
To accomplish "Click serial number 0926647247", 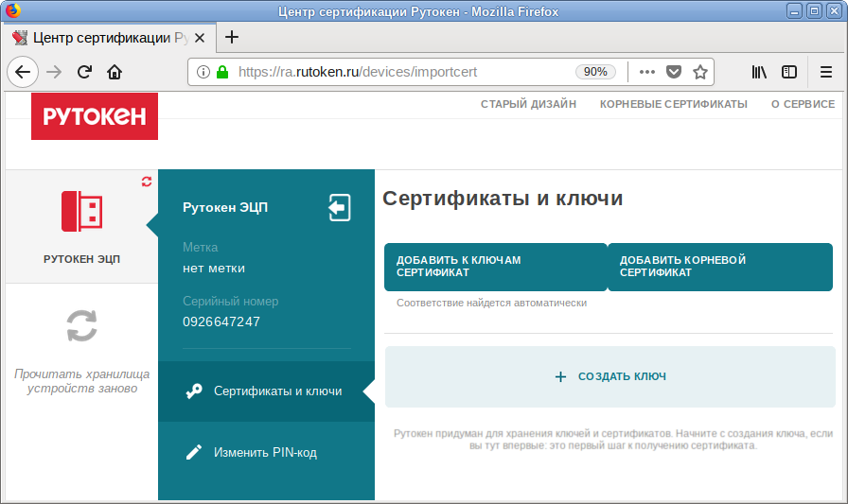I will click(221, 322).
